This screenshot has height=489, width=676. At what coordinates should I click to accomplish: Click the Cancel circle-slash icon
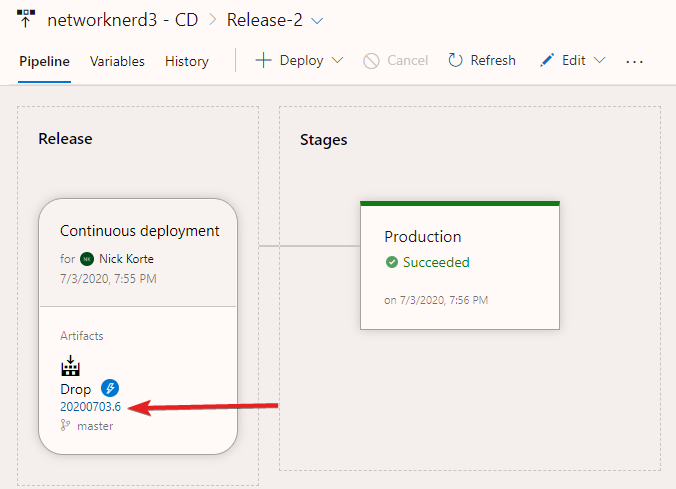[x=371, y=61]
